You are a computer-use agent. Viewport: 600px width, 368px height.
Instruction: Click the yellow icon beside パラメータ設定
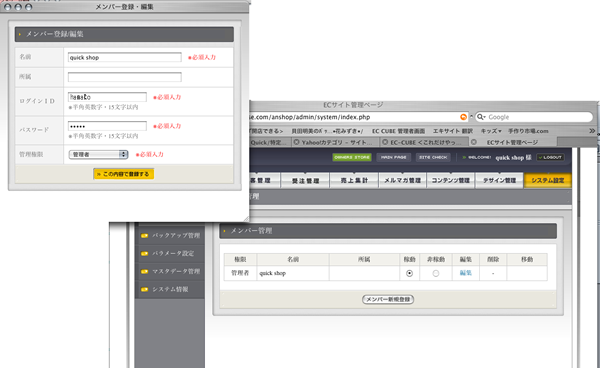pos(144,254)
